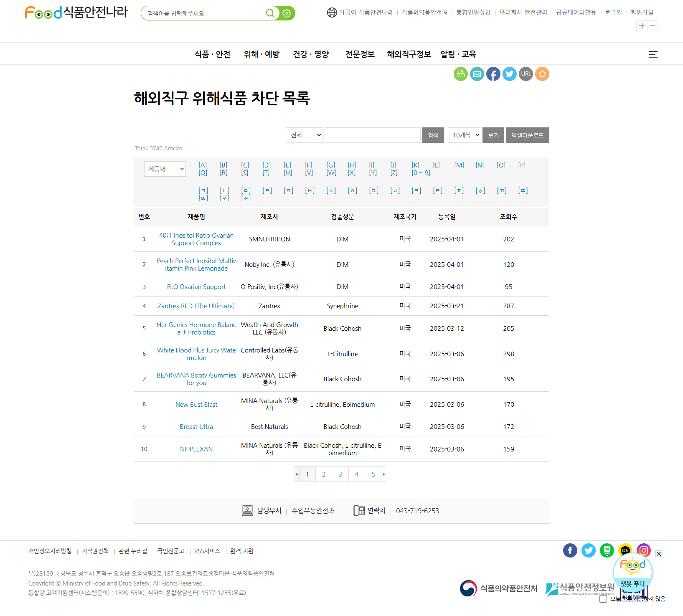Open the '제품명' filter dropdown
683x616 pixels.
(x=165, y=169)
